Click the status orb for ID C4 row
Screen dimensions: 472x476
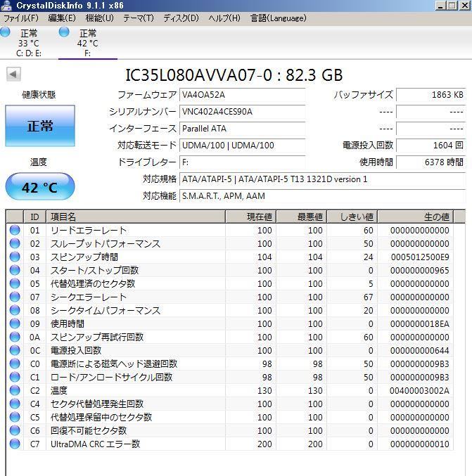coord(15,404)
